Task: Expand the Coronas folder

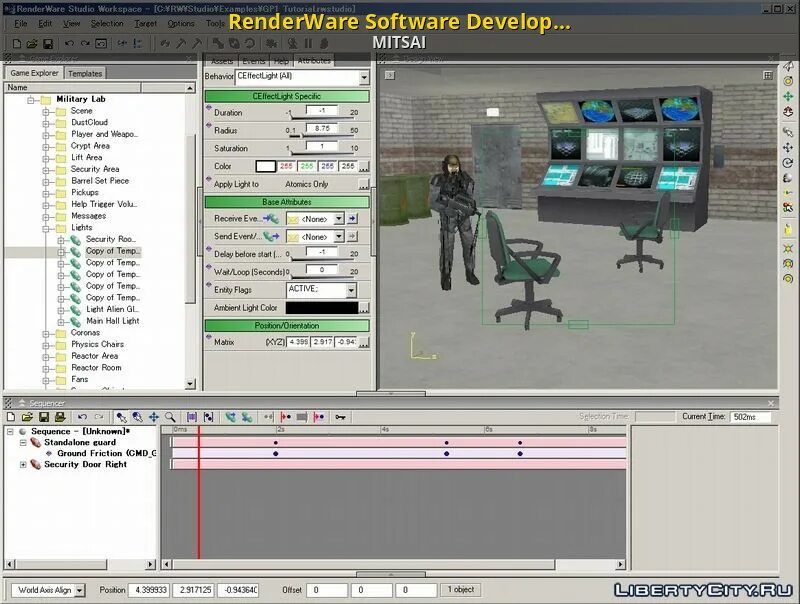Action: pyautogui.click(x=46, y=334)
